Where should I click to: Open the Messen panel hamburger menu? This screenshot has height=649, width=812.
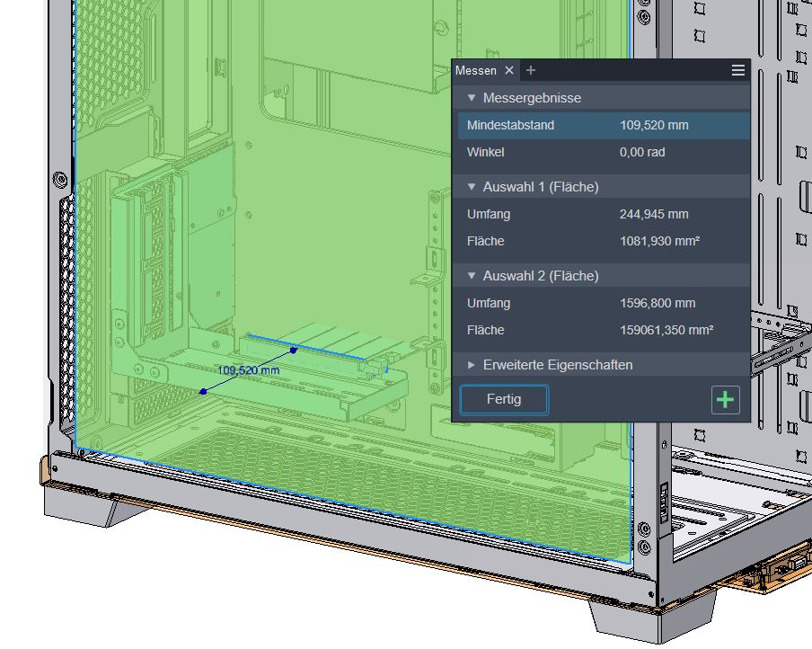pyautogui.click(x=738, y=70)
